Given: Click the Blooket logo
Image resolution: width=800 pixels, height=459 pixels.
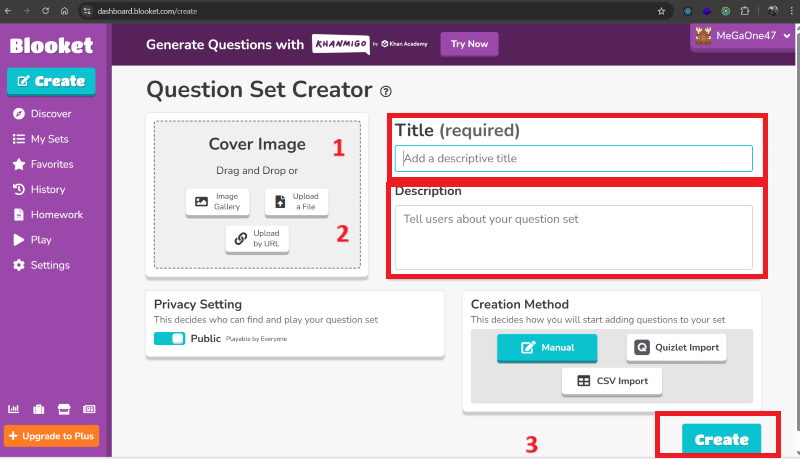Looking at the screenshot, I should (51, 46).
